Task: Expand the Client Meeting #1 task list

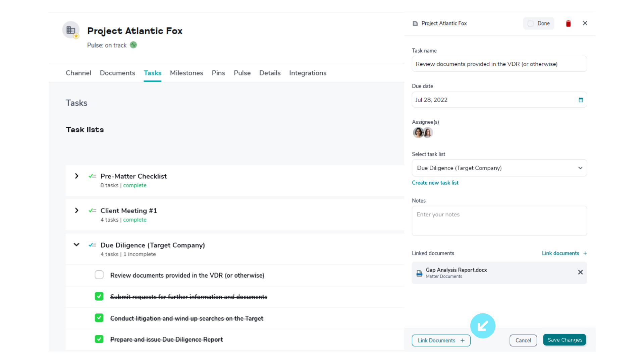Action: (x=76, y=210)
